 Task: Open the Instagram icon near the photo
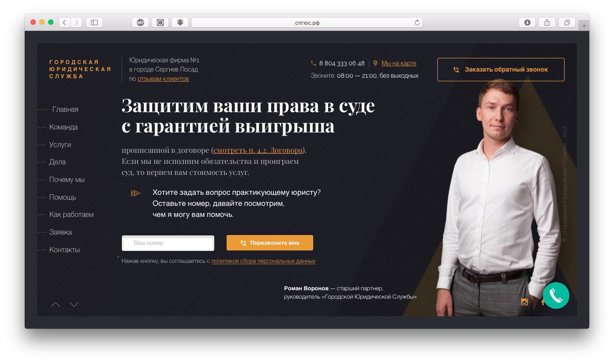(524, 302)
